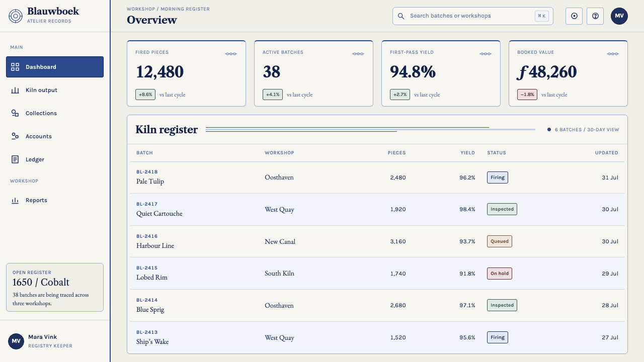Image resolution: width=644 pixels, height=362 pixels.
Task: Open the help question mark icon
Action: tap(595, 16)
